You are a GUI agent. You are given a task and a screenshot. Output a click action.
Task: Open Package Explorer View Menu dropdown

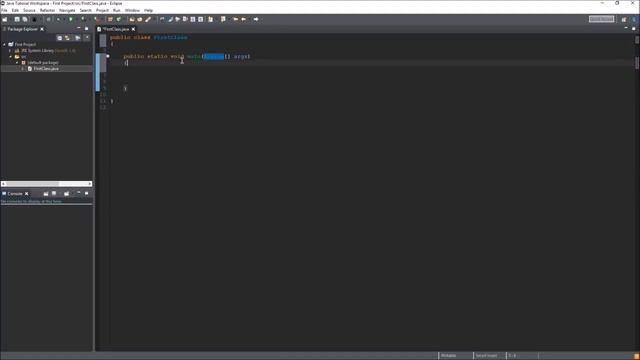87,38
